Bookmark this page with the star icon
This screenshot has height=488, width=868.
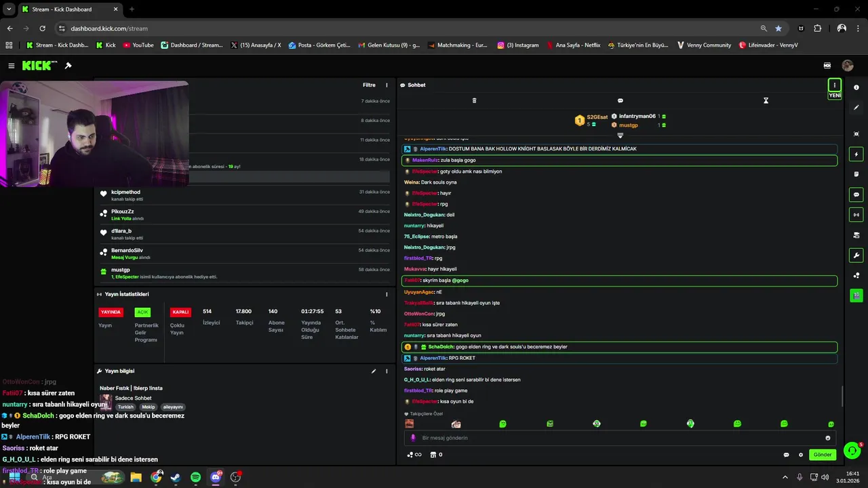click(x=778, y=28)
